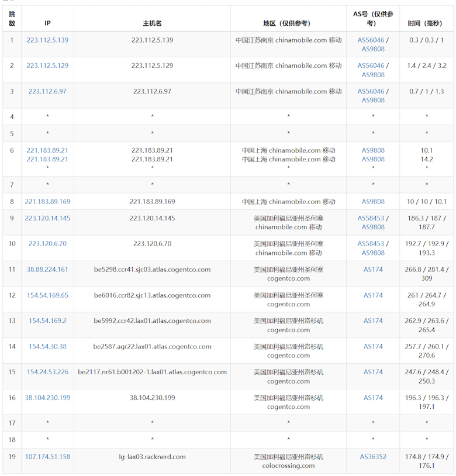456x476 pixels.
Task: Select the 154.54.30.38 IP link
Action: (47, 347)
